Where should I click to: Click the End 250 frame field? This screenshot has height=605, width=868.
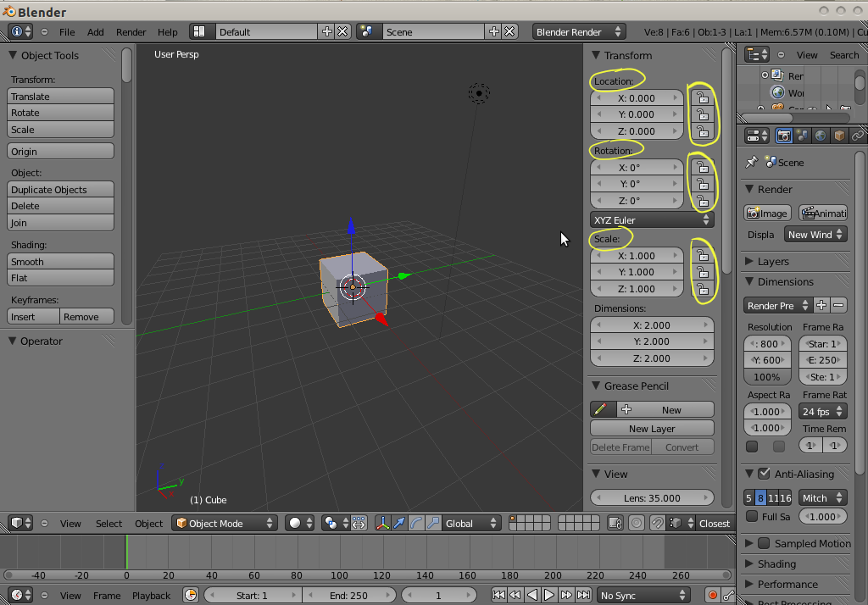[349, 595]
